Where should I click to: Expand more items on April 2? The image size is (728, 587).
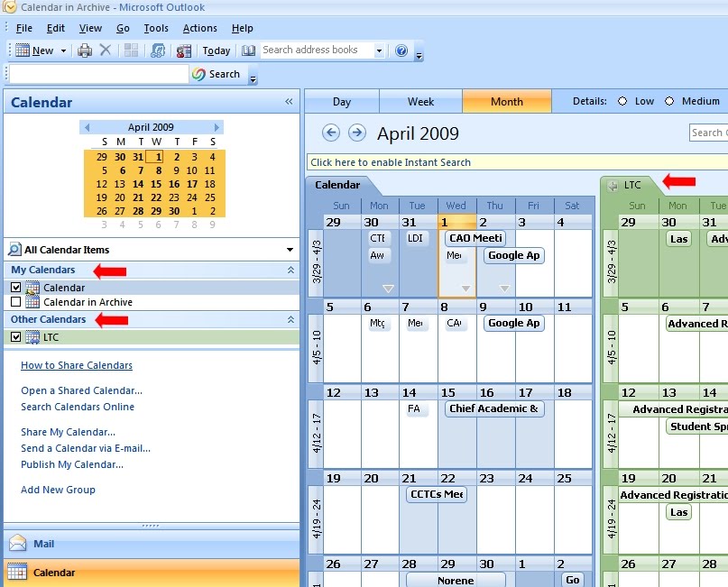[504, 289]
